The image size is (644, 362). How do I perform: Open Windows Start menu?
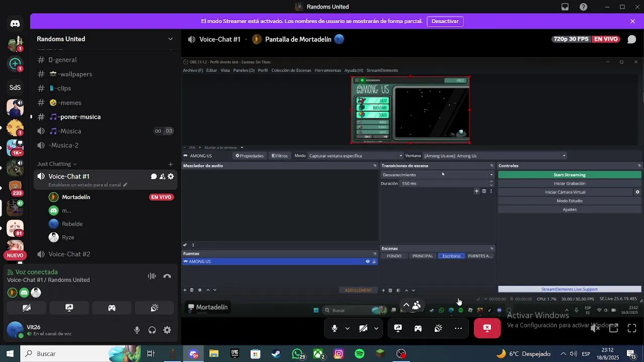coord(10,354)
